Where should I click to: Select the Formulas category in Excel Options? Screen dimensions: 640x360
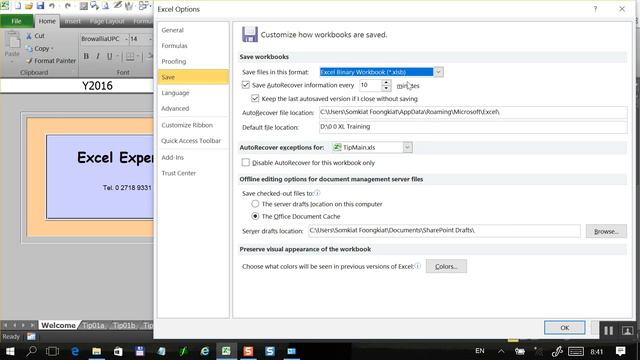[x=193, y=46]
